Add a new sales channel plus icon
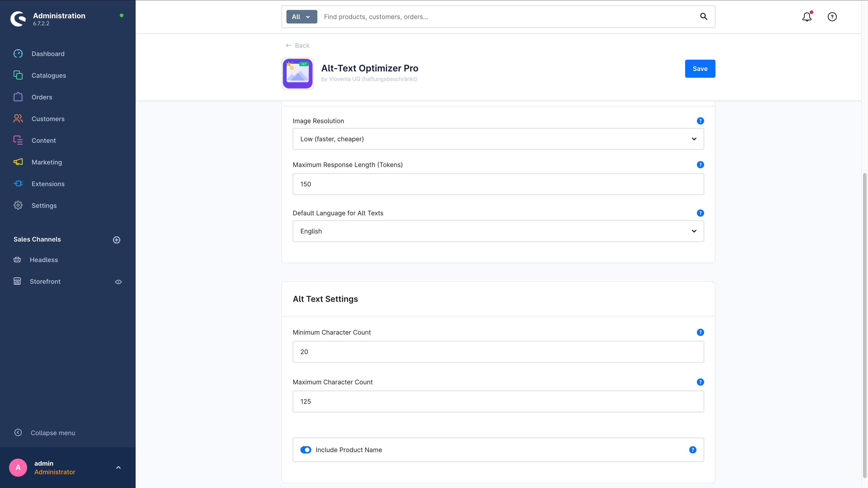This screenshot has height=488, width=868. pos(117,240)
